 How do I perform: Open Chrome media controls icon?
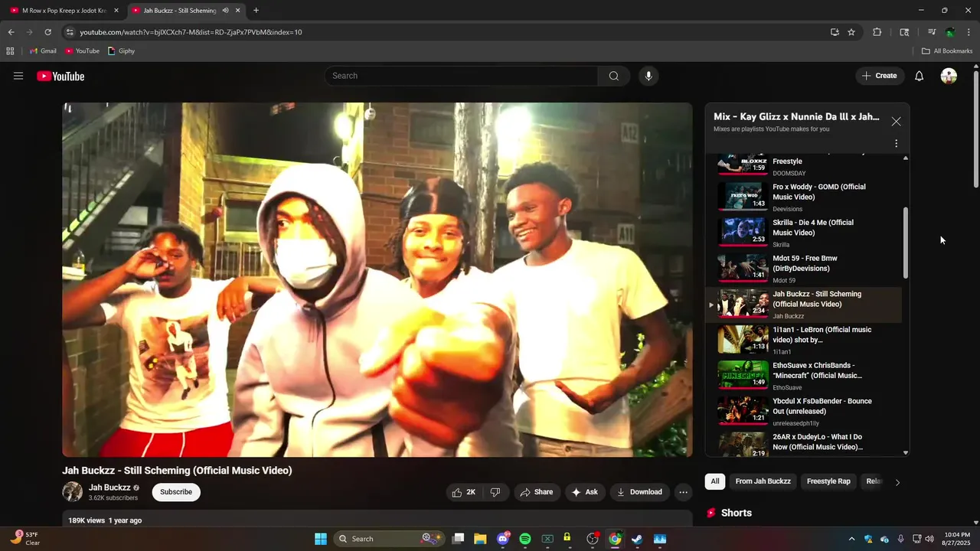point(932,32)
